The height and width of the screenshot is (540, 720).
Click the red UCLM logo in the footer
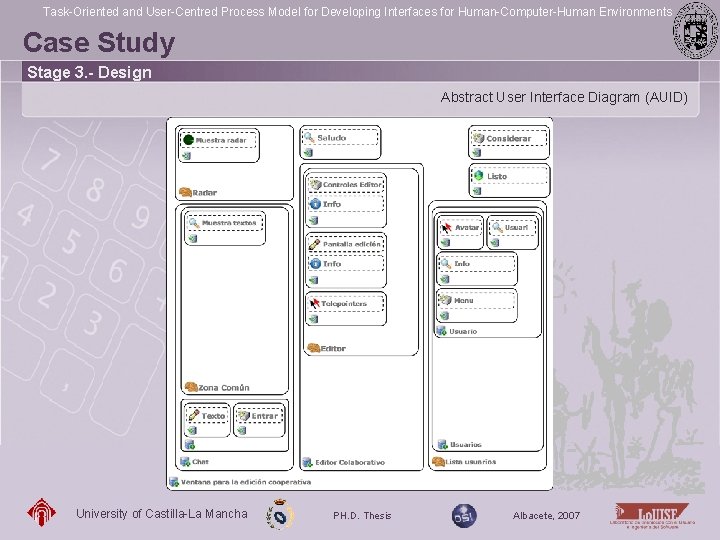41,512
